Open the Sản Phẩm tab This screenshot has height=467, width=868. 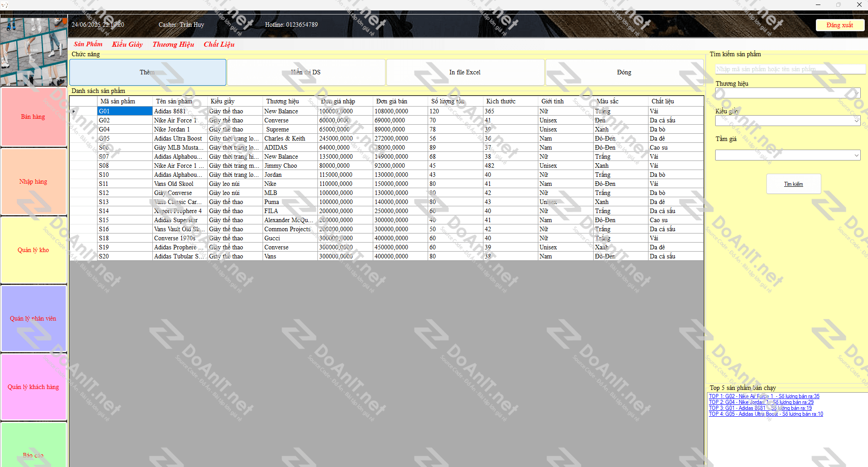(88, 44)
